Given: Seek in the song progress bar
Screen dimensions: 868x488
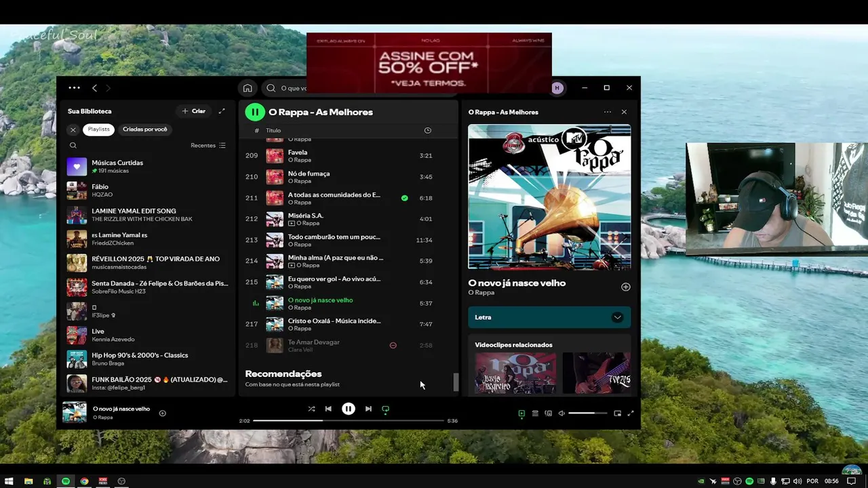Looking at the screenshot, I should pos(349,421).
